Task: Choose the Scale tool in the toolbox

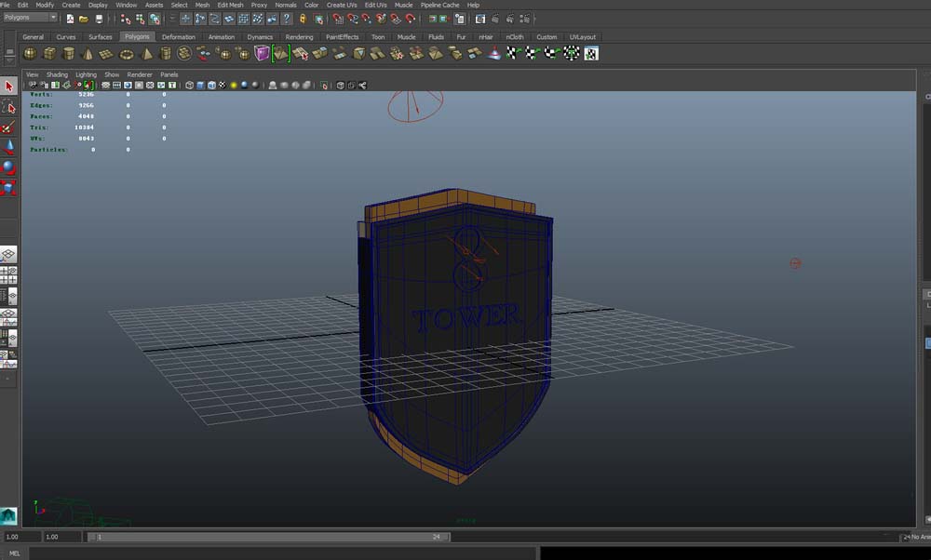Action: coord(9,188)
